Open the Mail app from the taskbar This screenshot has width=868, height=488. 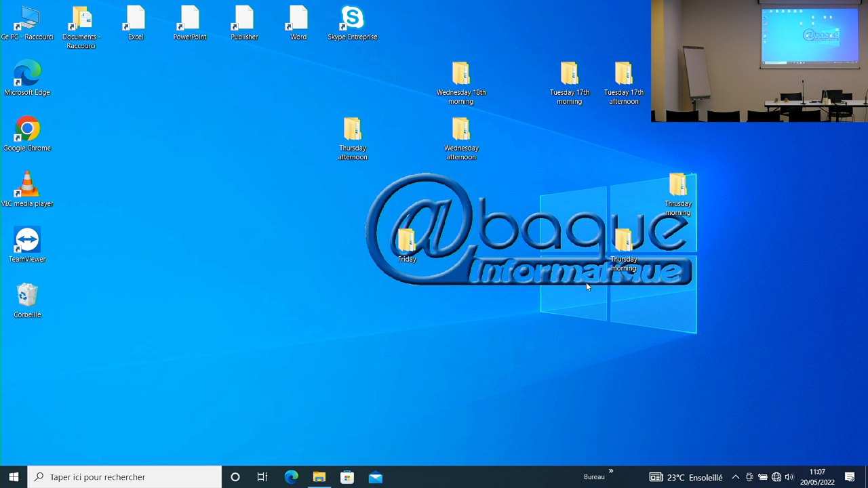375,477
